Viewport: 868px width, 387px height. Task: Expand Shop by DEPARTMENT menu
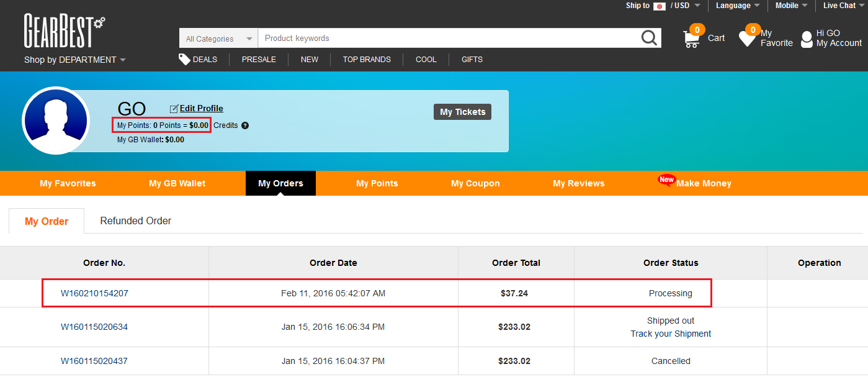pos(75,60)
